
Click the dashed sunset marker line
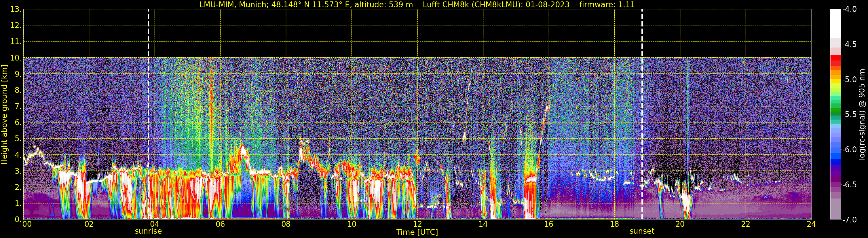pos(642,115)
